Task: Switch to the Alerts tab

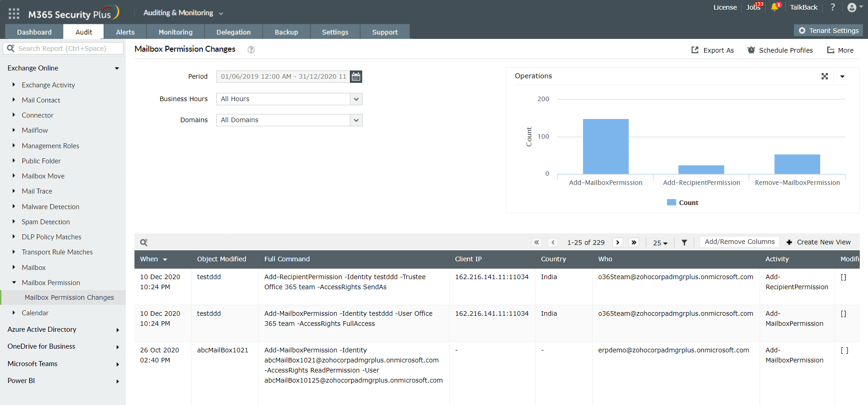Action: point(125,32)
